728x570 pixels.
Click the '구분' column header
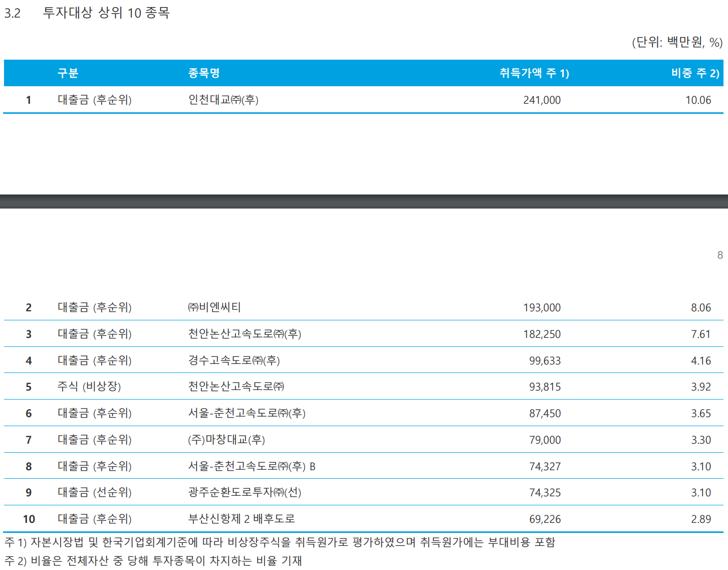pos(68,73)
